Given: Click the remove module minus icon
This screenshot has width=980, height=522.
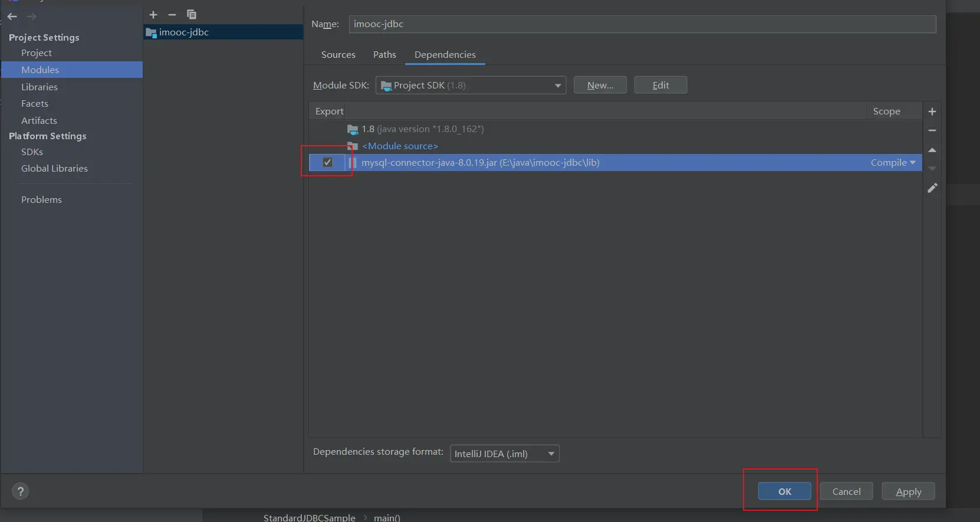Looking at the screenshot, I should tap(172, 15).
